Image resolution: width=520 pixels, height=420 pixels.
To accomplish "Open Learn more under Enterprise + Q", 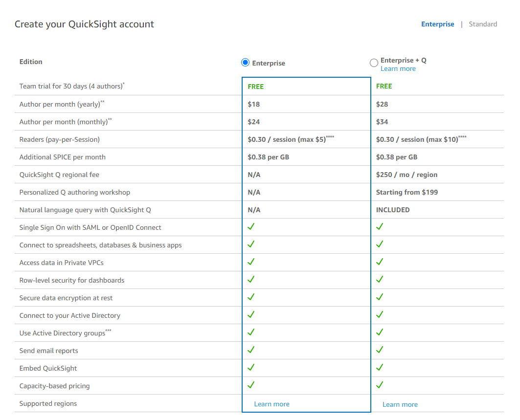I will [x=398, y=69].
